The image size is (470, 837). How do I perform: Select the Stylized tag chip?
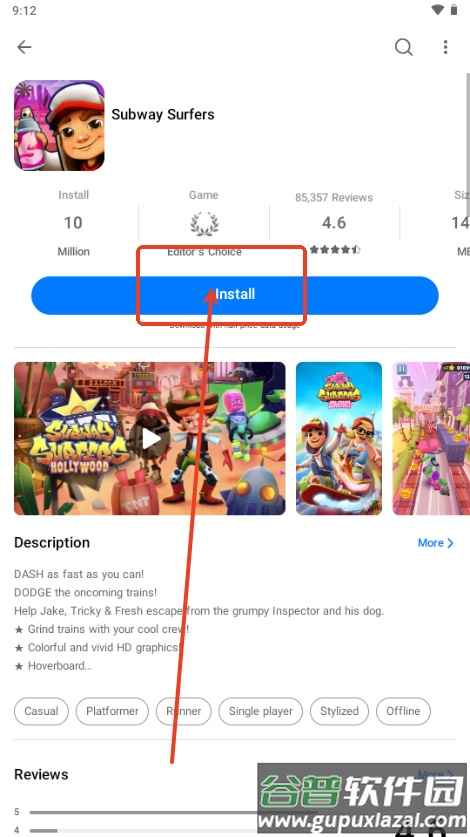coord(339,711)
